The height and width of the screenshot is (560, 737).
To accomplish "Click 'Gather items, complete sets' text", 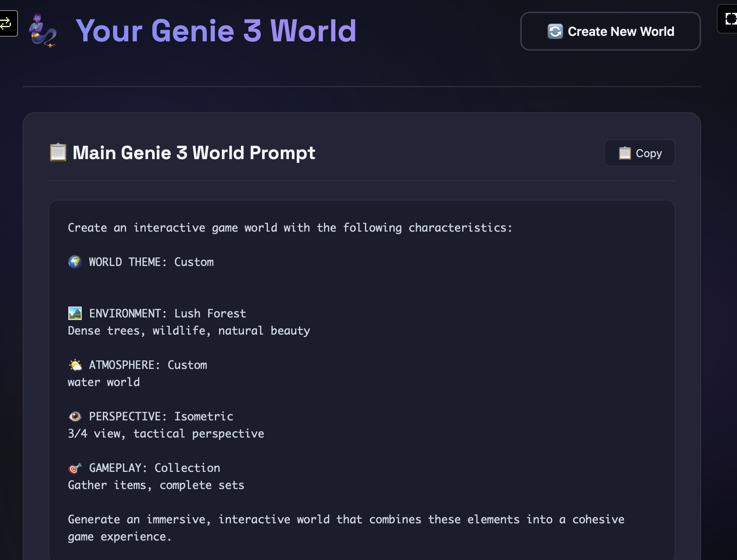I will (x=156, y=485).
